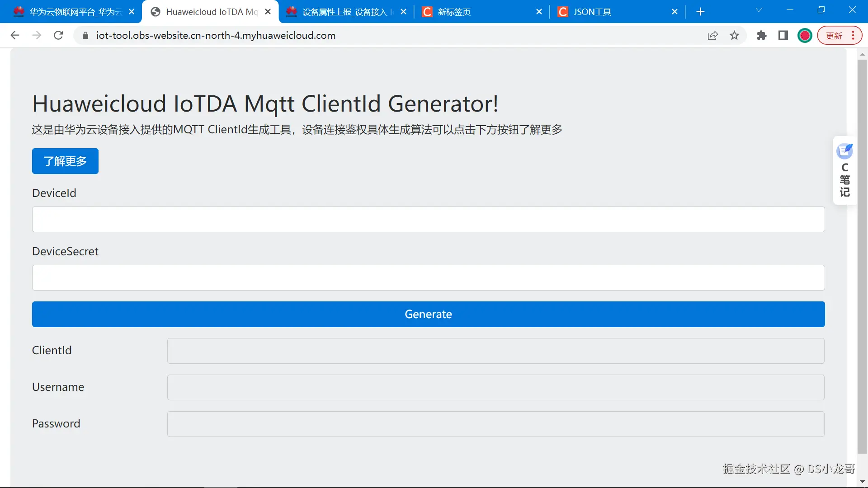Expand the tab search chevron

coord(759,10)
